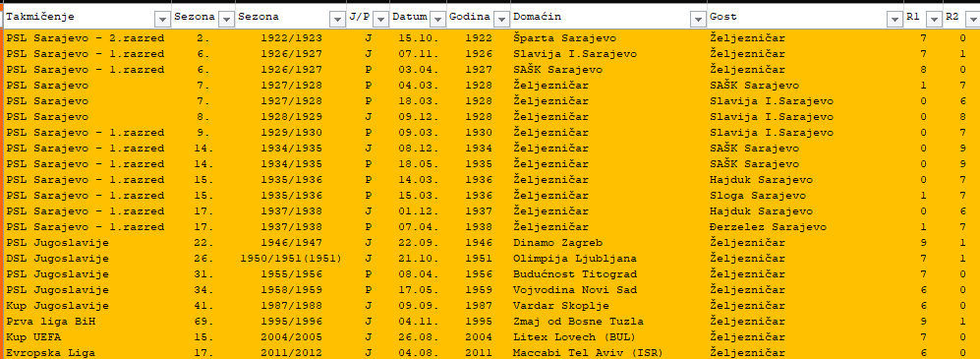Click the 'Evropska Liga' cell

[x=86, y=353]
